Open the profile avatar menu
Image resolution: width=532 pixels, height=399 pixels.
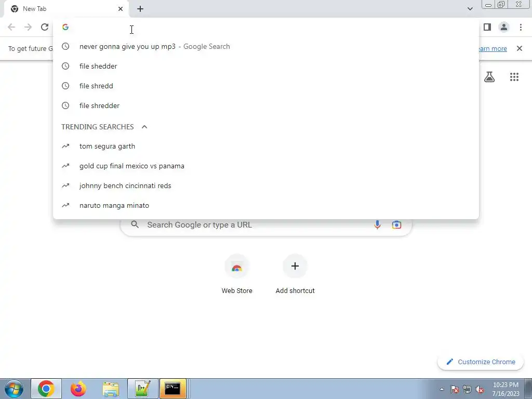coord(504,27)
